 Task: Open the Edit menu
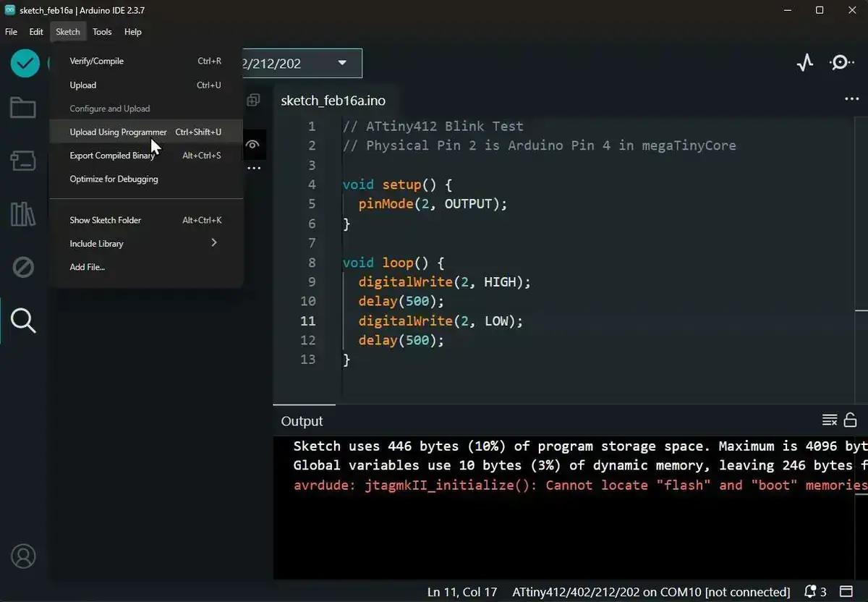coord(36,32)
